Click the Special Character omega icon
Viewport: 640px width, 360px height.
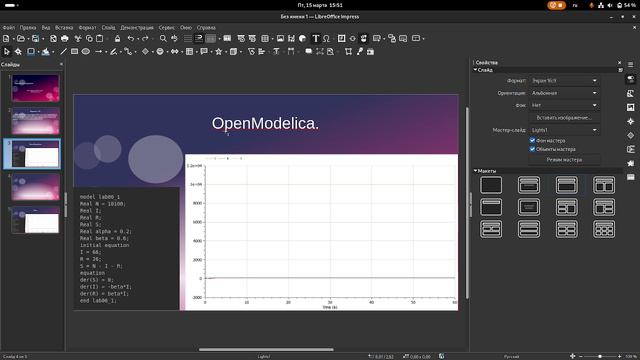point(326,38)
